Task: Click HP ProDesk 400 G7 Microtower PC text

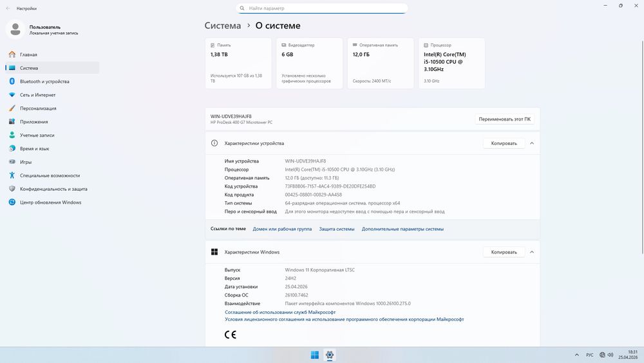Action: [x=241, y=123]
